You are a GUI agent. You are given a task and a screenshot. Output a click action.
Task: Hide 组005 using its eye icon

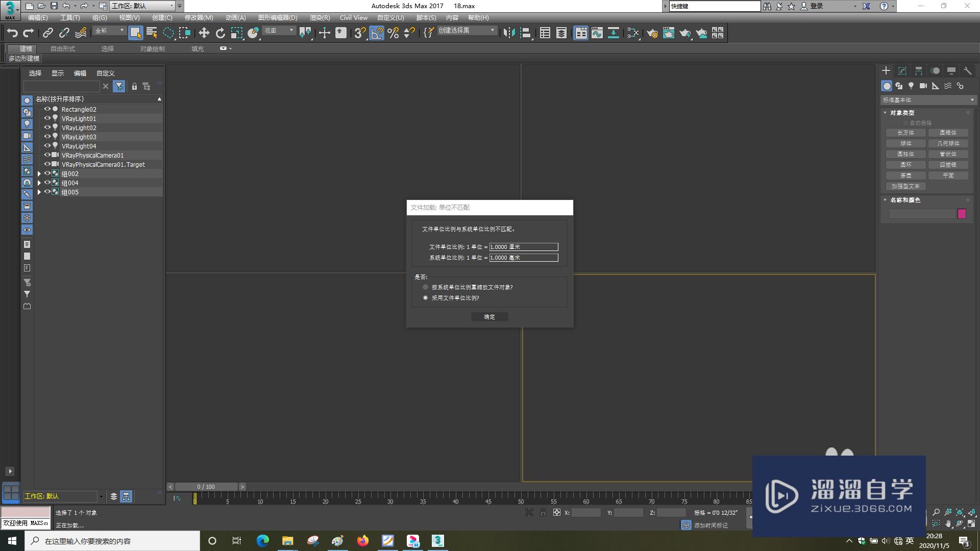(x=47, y=192)
